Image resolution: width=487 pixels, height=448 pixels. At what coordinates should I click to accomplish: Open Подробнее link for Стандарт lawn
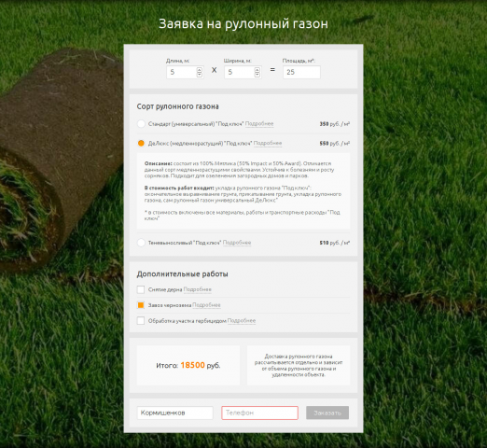(x=259, y=124)
